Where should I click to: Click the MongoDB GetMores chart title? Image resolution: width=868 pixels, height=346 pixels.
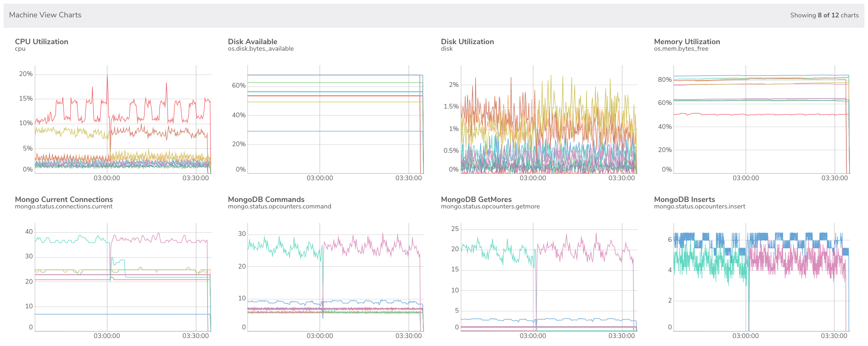[x=476, y=199]
